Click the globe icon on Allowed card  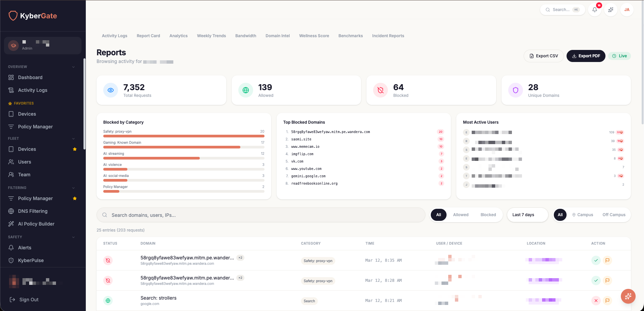[246, 90]
